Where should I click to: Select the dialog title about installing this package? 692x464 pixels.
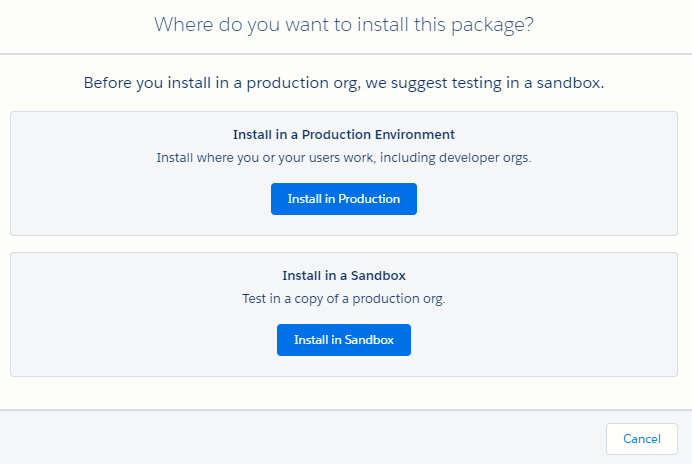344,25
